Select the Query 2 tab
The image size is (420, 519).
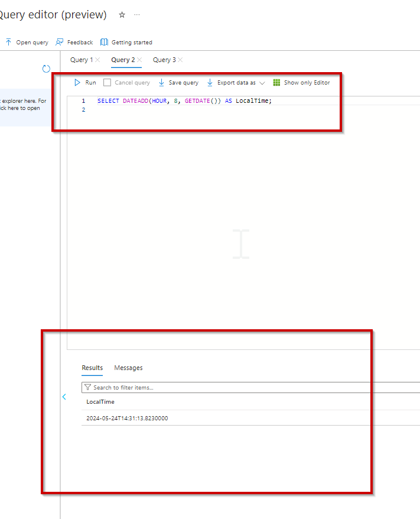pyautogui.click(x=123, y=60)
